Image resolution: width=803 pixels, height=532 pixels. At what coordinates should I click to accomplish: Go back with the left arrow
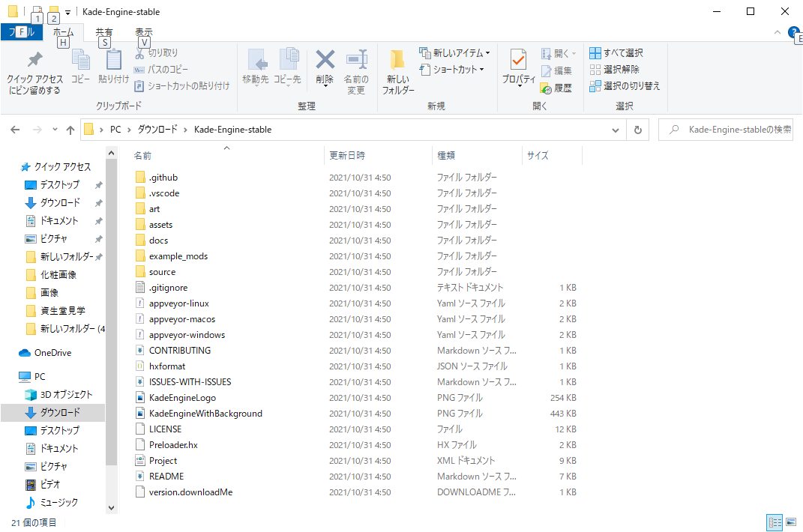tap(15, 130)
